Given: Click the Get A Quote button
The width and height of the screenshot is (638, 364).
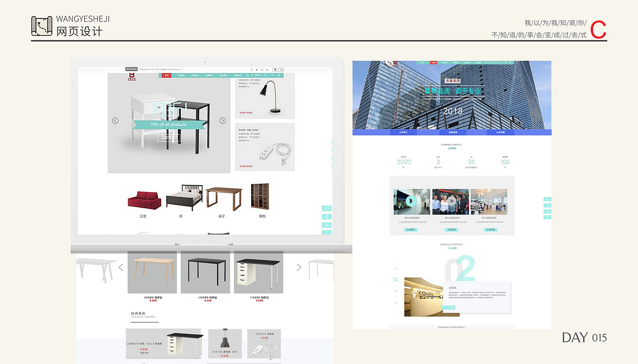Looking at the screenshot, I should [132, 69].
